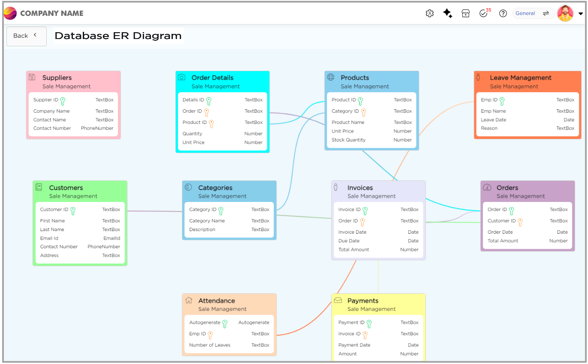Click the help question mark icon

[503, 13]
